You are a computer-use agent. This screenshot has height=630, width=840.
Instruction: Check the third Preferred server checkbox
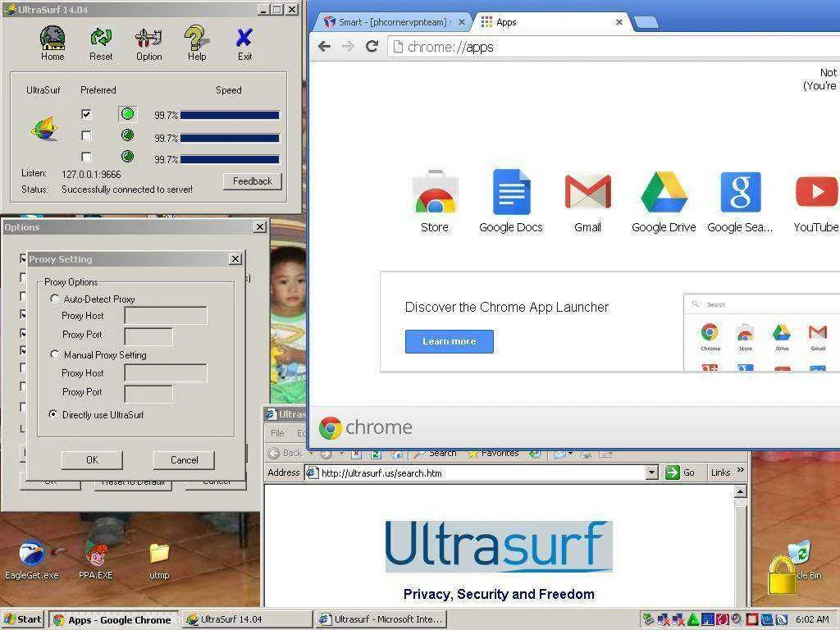click(x=86, y=157)
